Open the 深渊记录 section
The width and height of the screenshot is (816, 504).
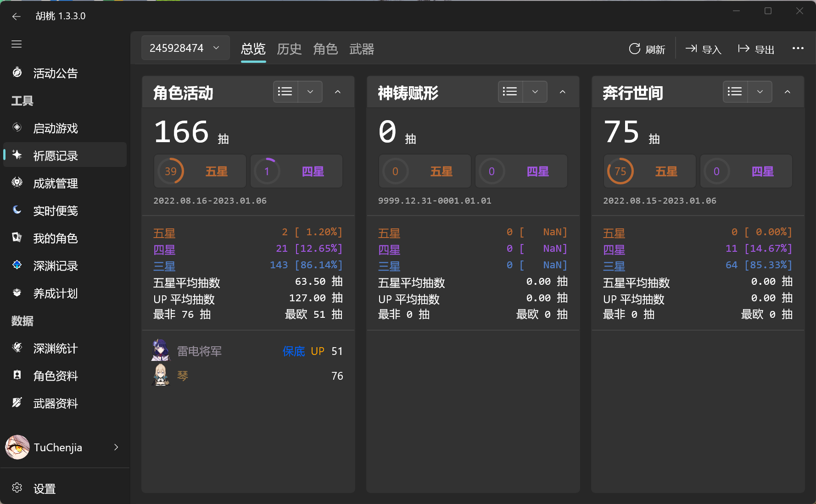point(55,266)
